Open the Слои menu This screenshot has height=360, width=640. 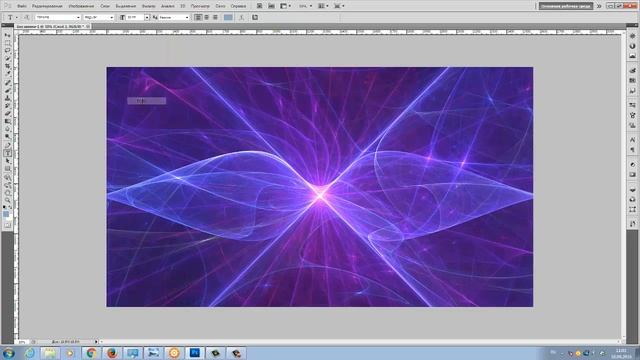point(105,6)
